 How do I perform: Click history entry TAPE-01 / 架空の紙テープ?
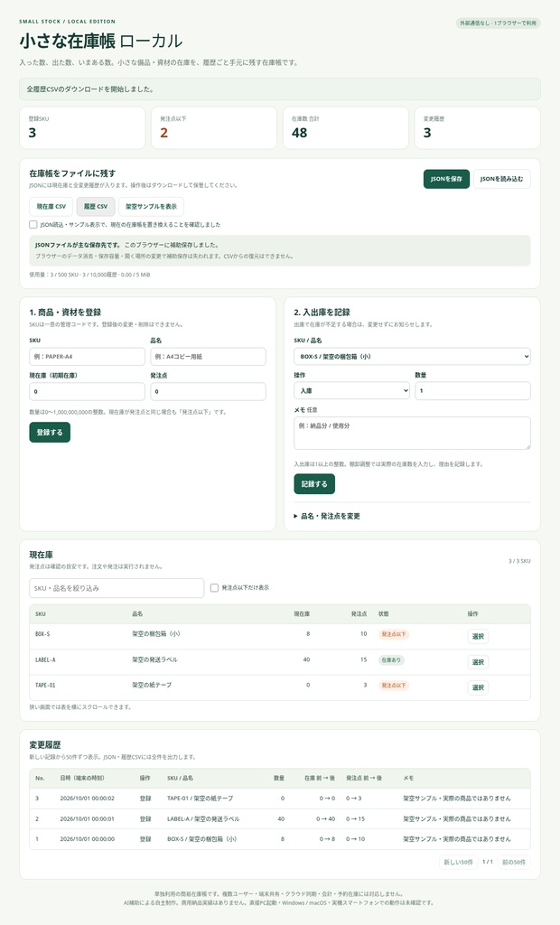(200, 799)
